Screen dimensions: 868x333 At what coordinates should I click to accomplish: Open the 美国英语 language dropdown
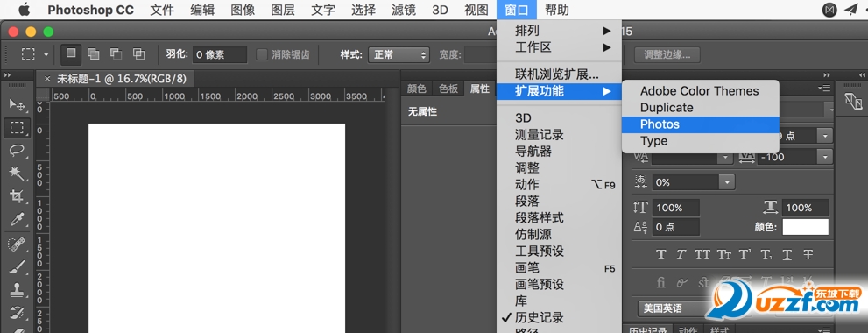[674, 308]
